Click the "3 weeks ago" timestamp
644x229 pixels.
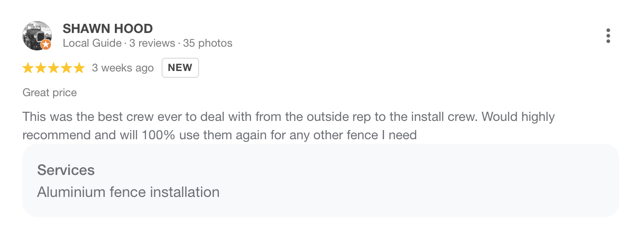pyautogui.click(x=123, y=68)
